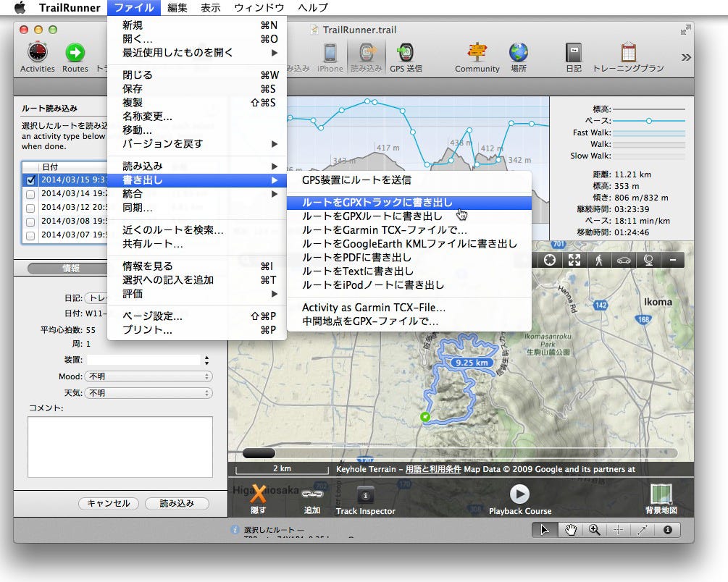Select the magnifier zoom tool
The width and height of the screenshot is (728, 582).
(x=594, y=530)
